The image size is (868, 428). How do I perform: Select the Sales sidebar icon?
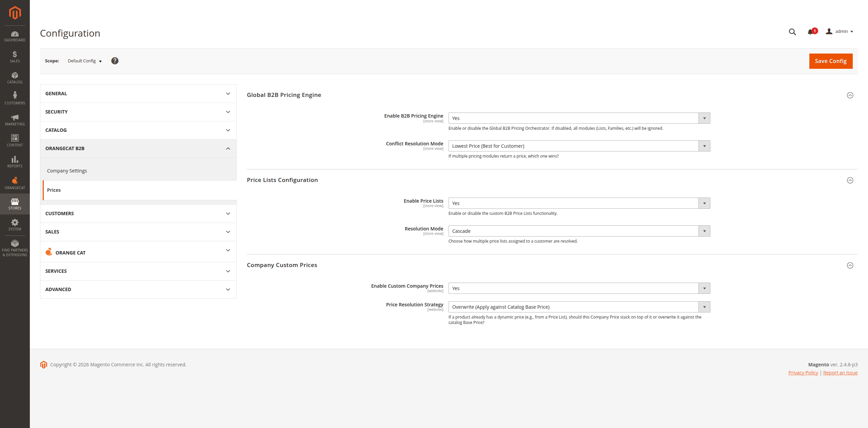15,56
